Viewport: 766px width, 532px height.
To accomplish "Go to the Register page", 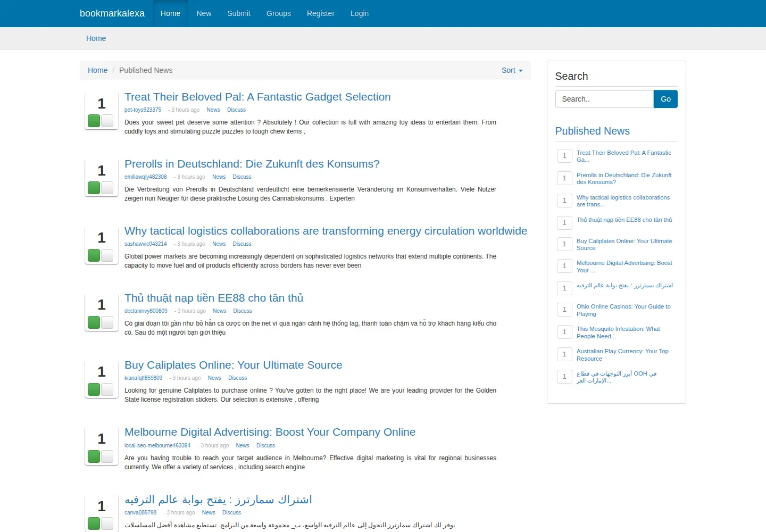I will [321, 13].
